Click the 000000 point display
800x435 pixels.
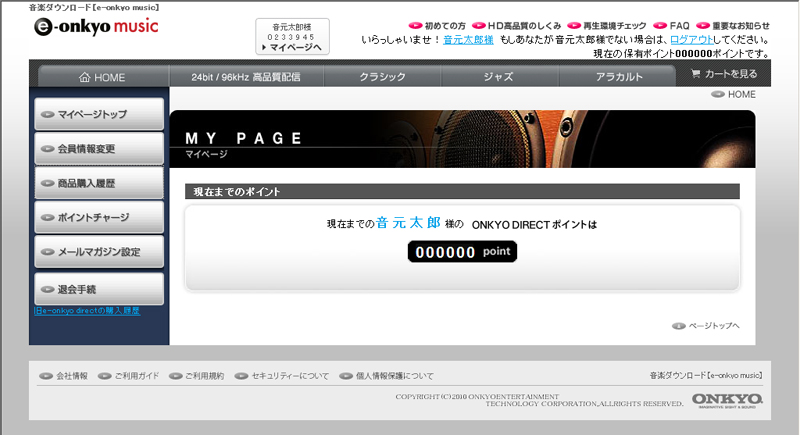click(462, 251)
